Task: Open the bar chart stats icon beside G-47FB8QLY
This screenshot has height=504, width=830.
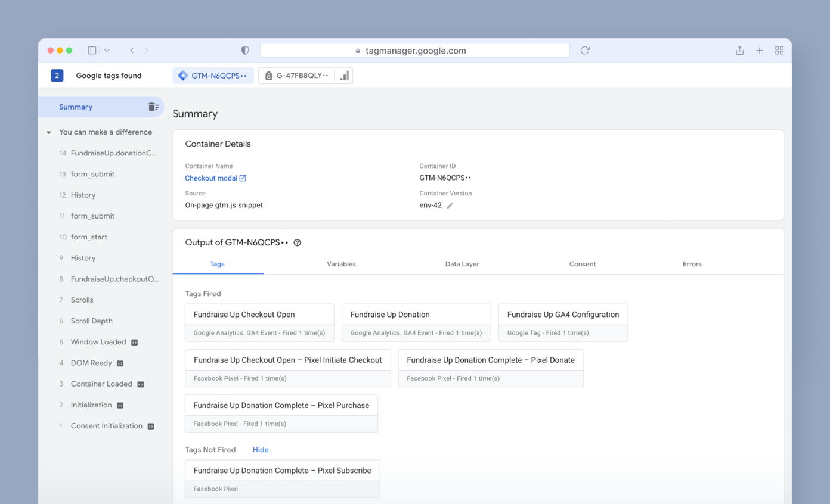Action: click(x=343, y=76)
